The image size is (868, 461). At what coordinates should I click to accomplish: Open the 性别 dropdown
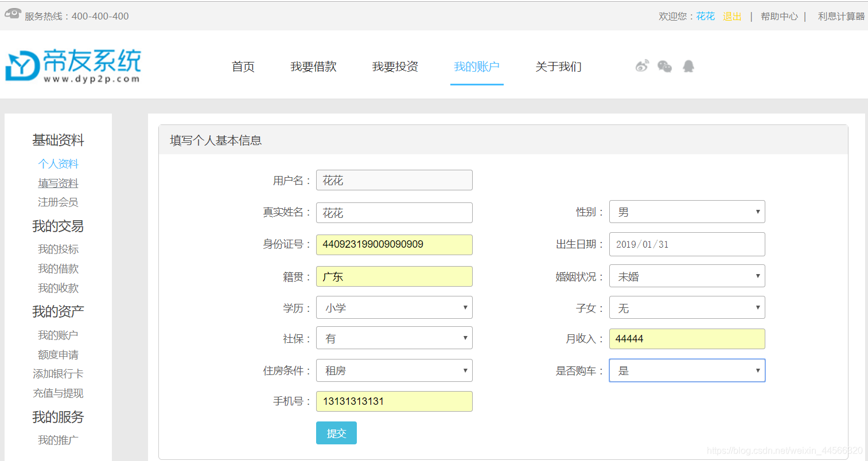click(x=687, y=212)
